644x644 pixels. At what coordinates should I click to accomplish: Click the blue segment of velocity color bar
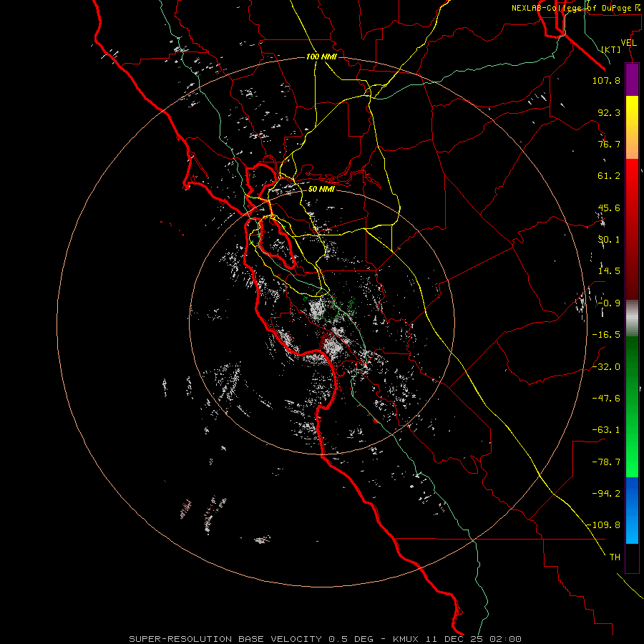[x=632, y=510]
